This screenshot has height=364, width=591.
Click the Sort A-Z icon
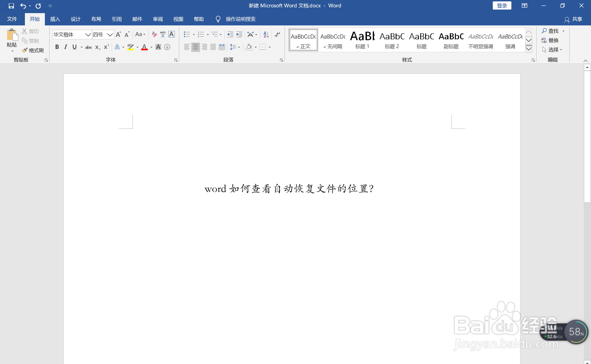[266, 34]
